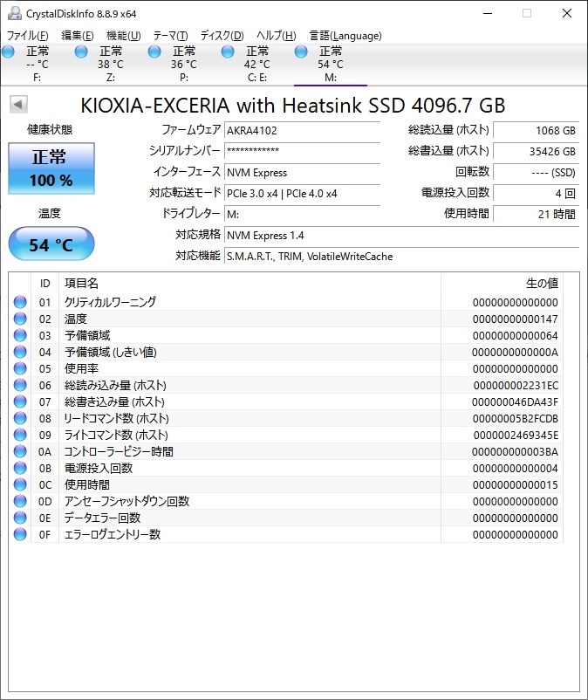Screen dimensions: 588x700
Task: Open the 言語(Language) menu
Action: click(x=345, y=35)
